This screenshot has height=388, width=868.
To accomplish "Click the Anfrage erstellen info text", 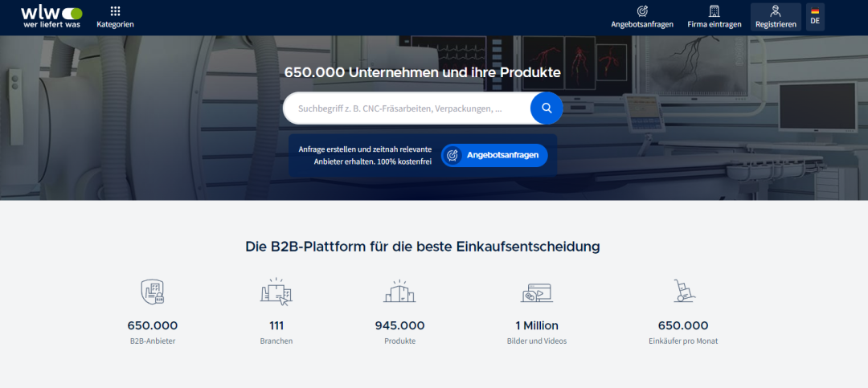I will click(365, 156).
